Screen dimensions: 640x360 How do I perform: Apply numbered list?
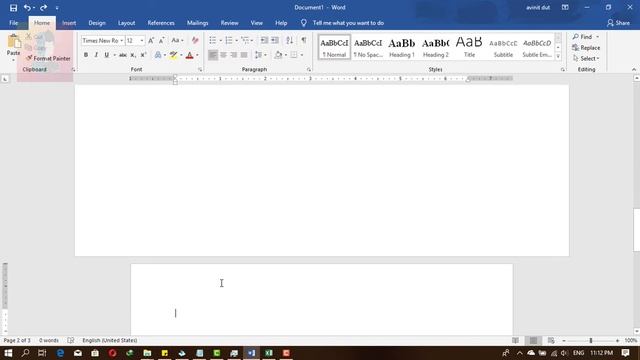pyautogui.click(x=229, y=40)
